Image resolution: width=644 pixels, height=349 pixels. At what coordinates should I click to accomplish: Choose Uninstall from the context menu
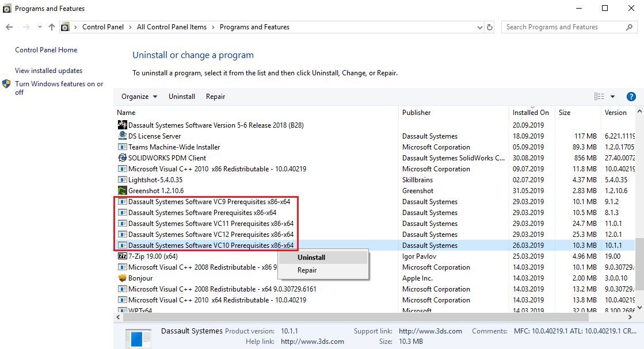[x=311, y=258]
